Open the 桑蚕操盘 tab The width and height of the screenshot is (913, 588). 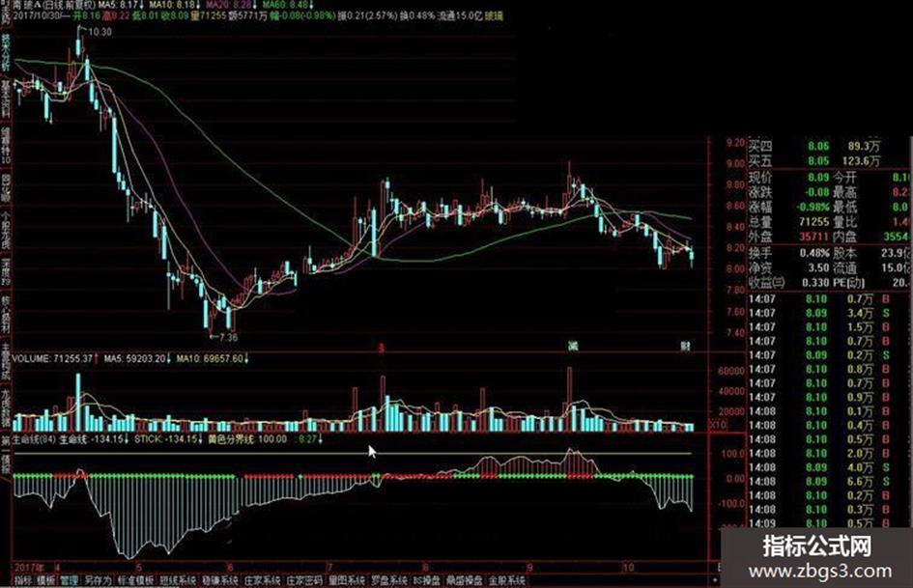point(465,580)
